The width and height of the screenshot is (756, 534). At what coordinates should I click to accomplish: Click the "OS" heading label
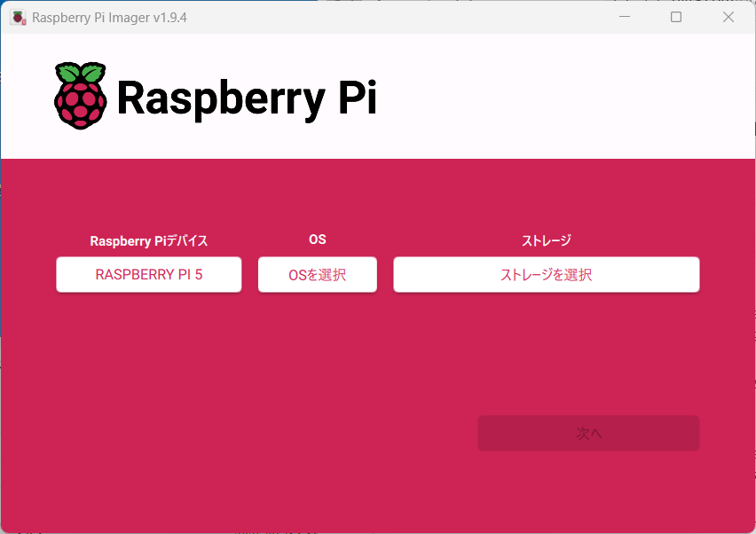[318, 240]
